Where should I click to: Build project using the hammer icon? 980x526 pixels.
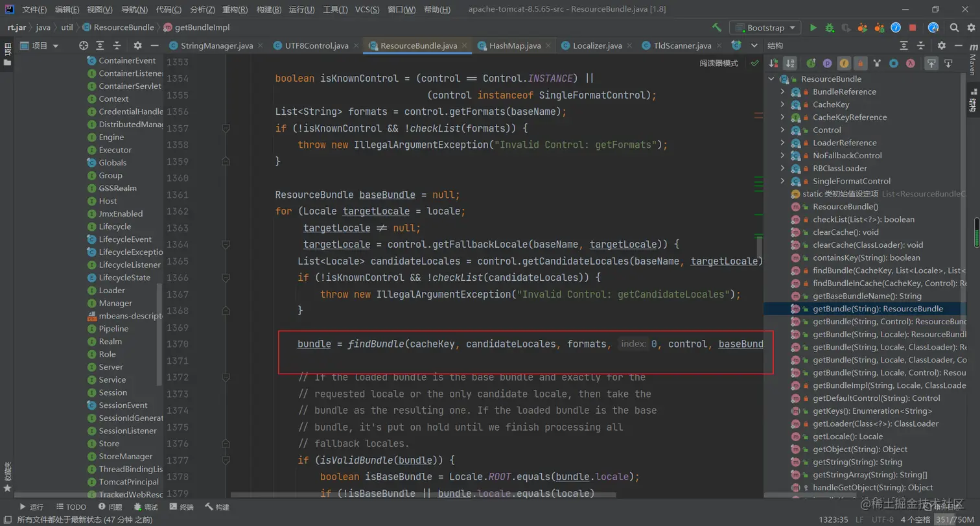(x=717, y=28)
